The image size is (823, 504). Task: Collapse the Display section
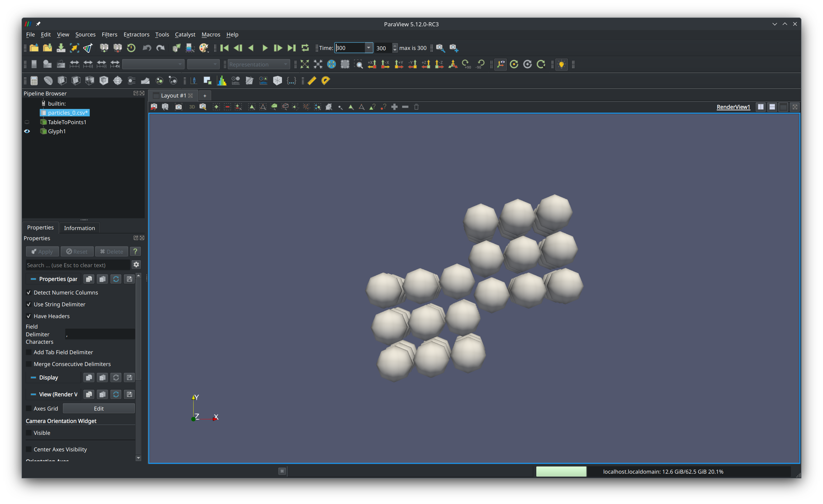tap(33, 377)
